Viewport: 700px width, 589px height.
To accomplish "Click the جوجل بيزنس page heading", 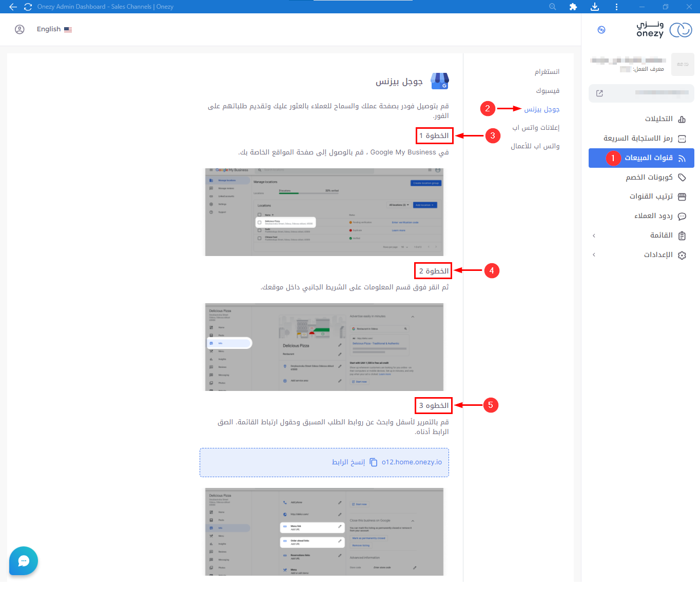I will click(399, 81).
